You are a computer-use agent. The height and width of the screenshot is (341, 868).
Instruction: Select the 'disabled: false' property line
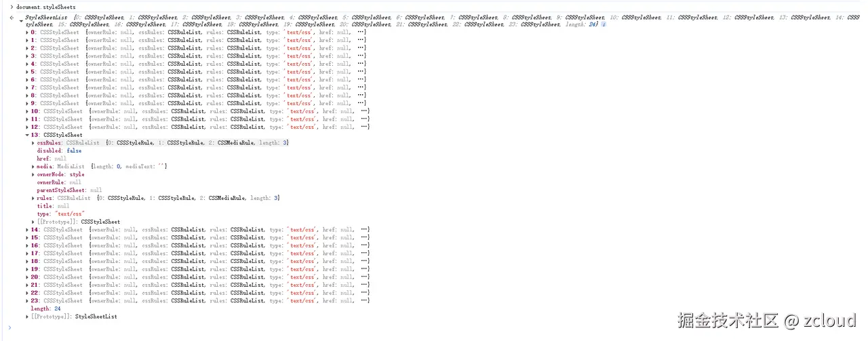coord(59,151)
